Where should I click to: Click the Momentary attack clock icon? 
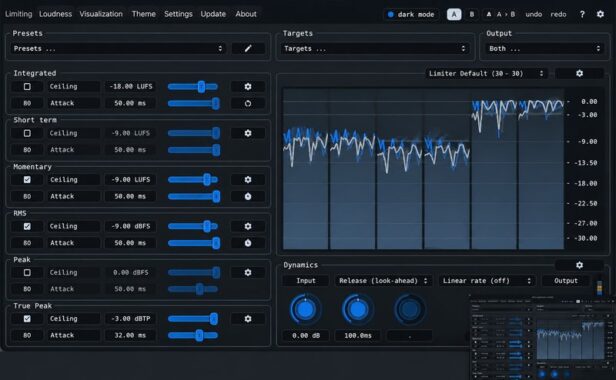pos(248,196)
